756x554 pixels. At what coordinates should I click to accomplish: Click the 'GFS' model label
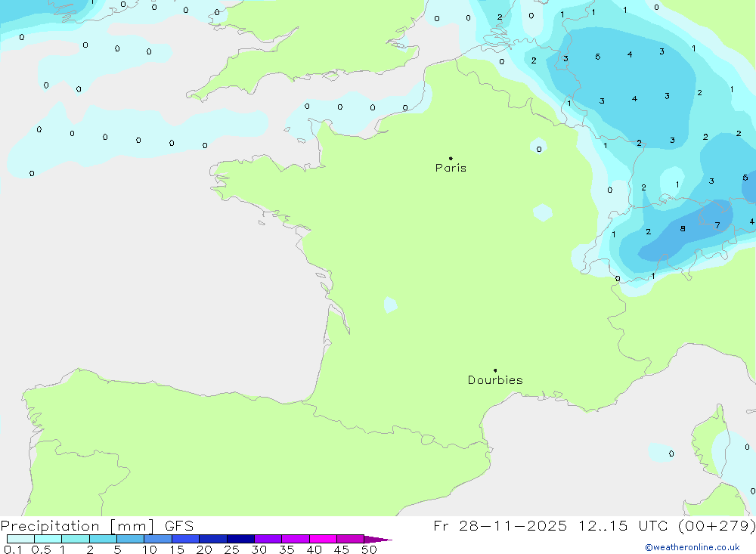click(x=179, y=526)
